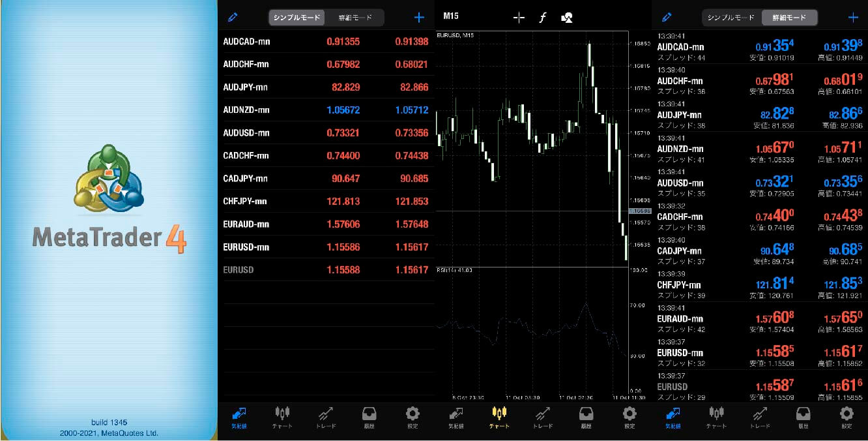Tap the EURUSD, M15 chart title label
868x441 pixels.
[x=455, y=35]
